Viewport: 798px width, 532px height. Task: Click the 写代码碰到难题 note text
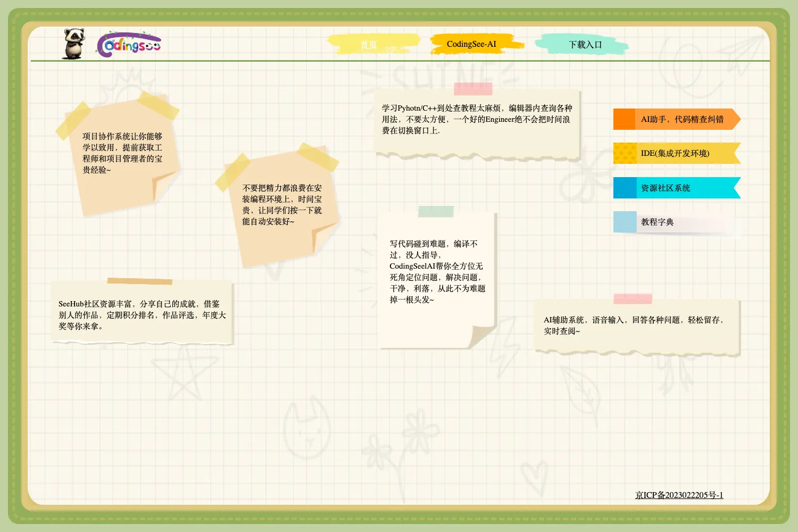(438, 272)
